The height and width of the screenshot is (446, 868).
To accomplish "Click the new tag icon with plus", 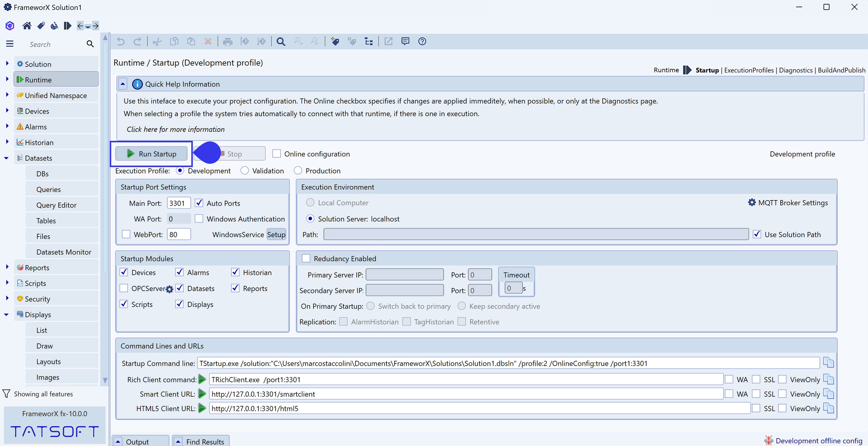I will 335,41.
